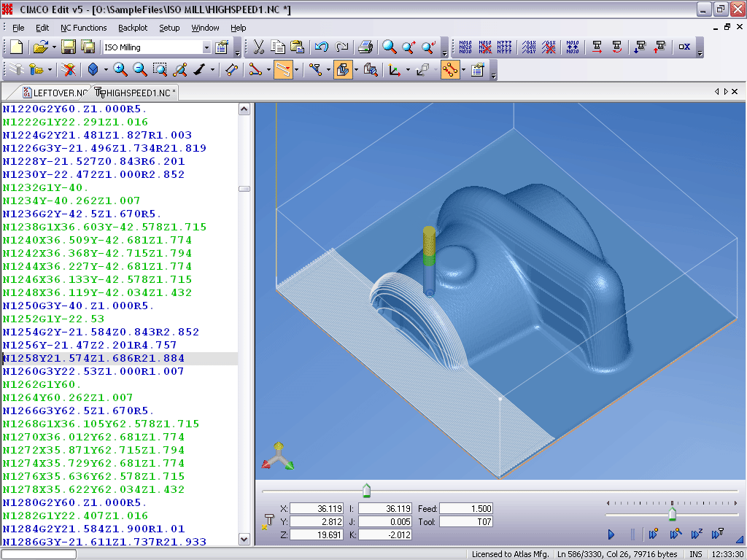Click the Zoom out backplot icon
This screenshot has height=560, width=747.
point(140,70)
